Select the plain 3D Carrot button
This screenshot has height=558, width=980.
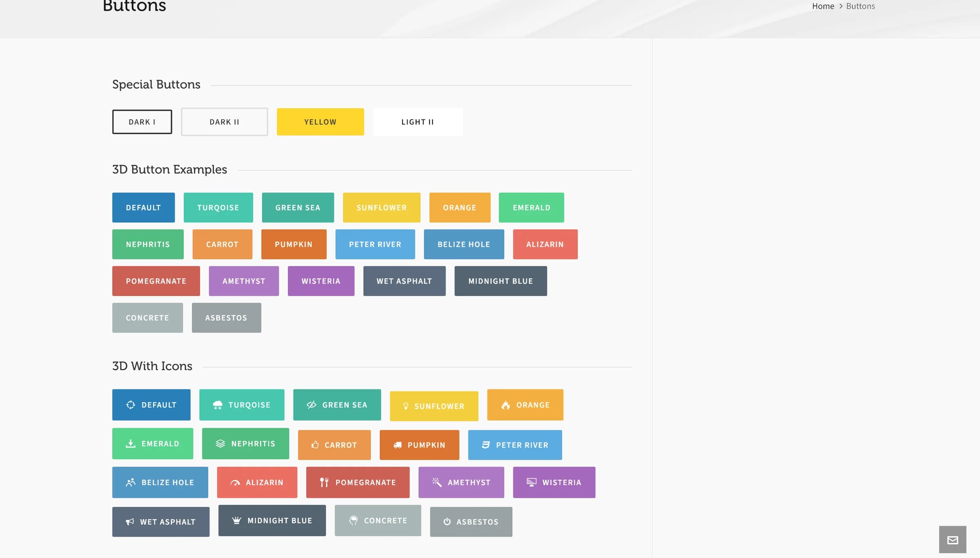pos(222,244)
